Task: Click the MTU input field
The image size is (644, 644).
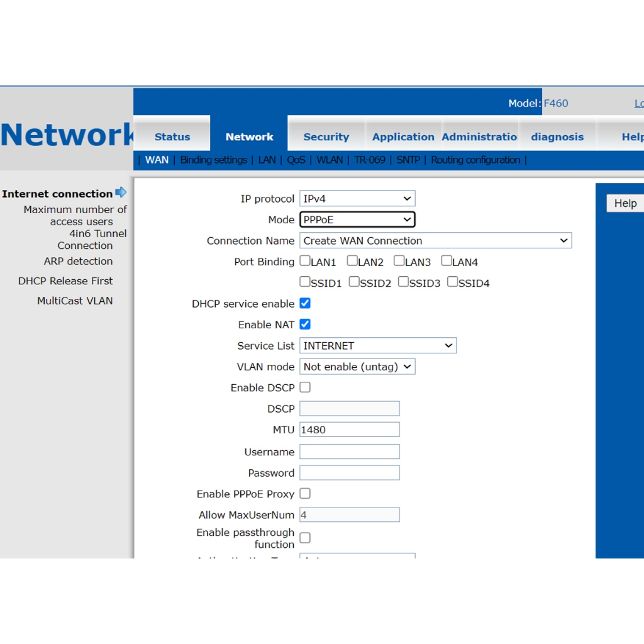Action: click(x=349, y=430)
